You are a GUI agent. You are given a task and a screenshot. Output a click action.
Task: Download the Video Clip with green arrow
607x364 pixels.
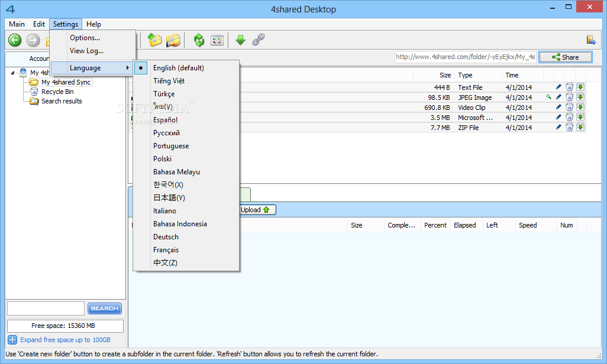point(580,107)
